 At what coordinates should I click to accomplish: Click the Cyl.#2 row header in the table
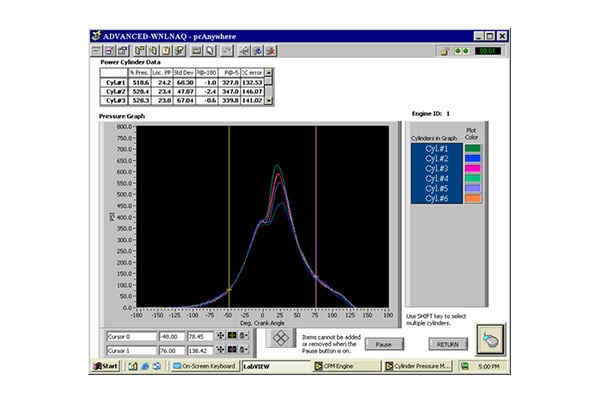click(x=114, y=91)
